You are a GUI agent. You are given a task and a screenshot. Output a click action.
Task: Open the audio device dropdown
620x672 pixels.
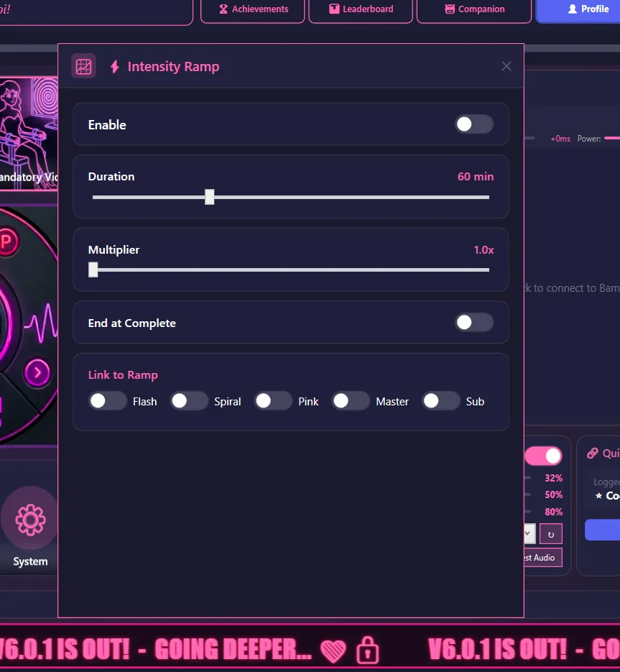529,534
